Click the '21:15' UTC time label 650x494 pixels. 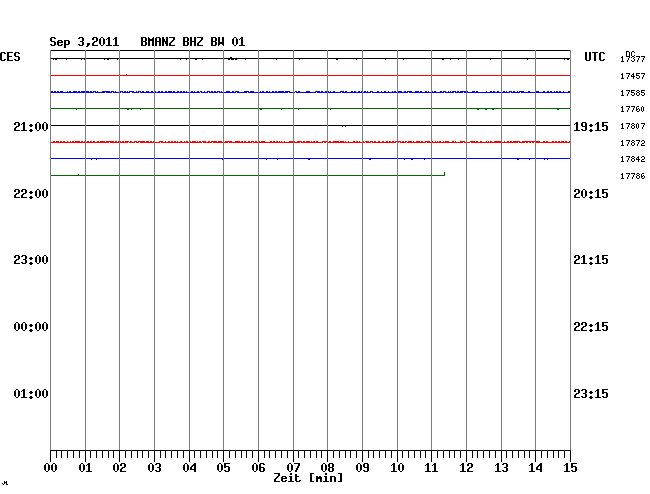(591, 260)
